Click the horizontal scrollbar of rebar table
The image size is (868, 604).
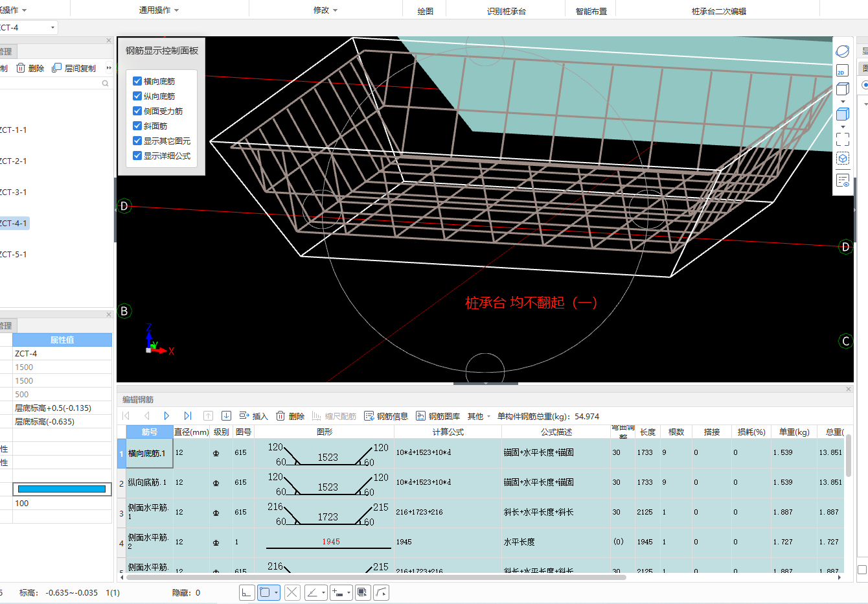point(376,577)
